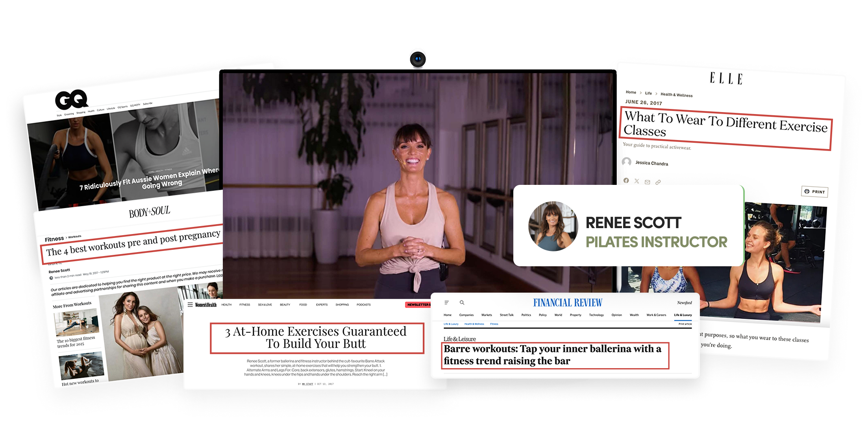Open the Women's Health hamburger menu

click(190, 305)
